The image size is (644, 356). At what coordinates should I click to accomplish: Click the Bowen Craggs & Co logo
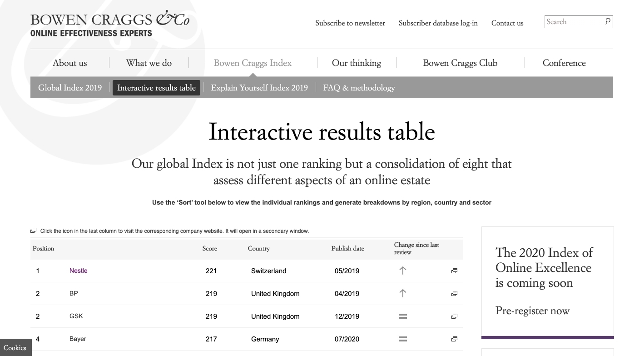click(x=110, y=23)
